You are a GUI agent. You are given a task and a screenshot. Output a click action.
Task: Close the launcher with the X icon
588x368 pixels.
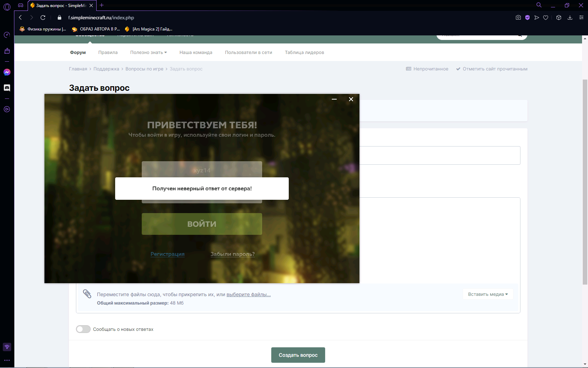(x=351, y=99)
